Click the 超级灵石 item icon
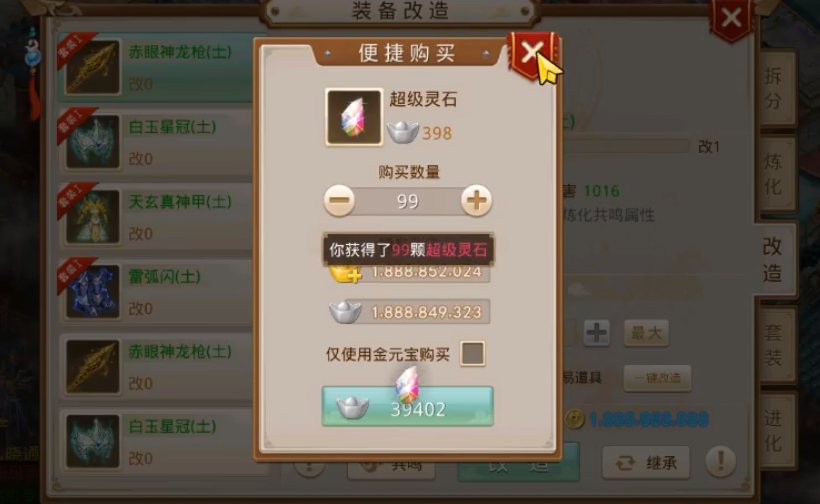 tap(354, 117)
